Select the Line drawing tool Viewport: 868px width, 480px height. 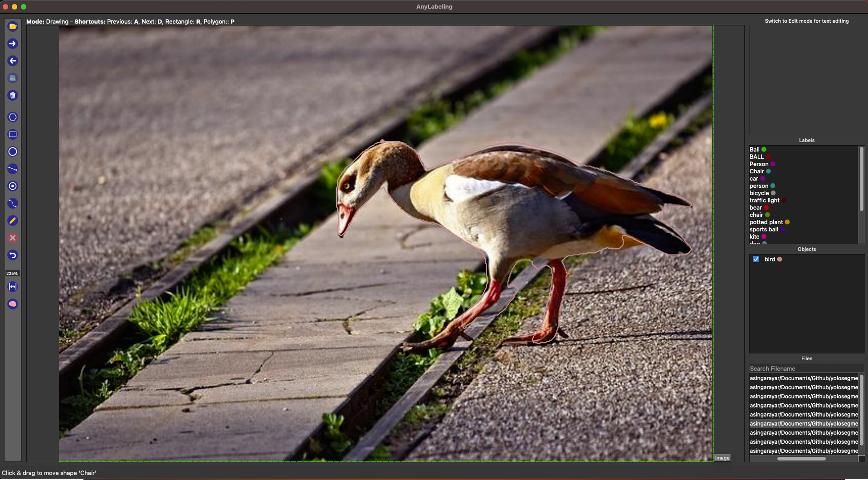pos(12,169)
